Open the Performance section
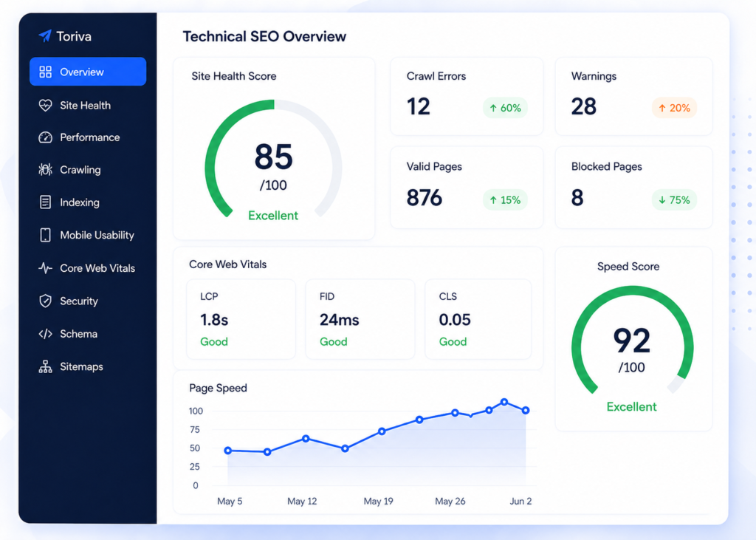 [88, 137]
